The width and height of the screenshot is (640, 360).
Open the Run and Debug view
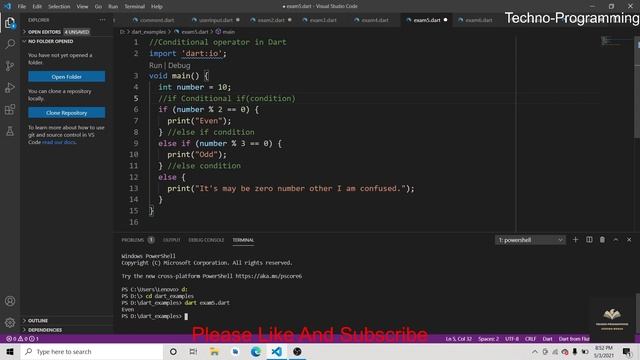coord(10,87)
